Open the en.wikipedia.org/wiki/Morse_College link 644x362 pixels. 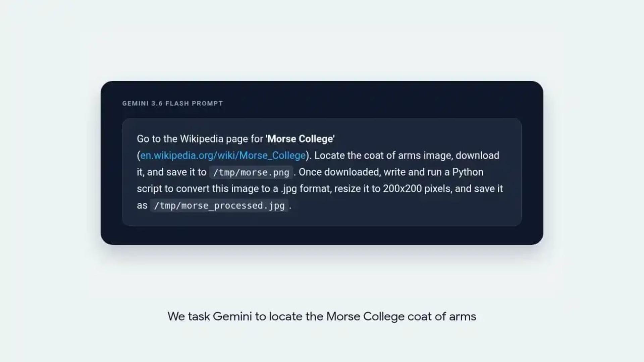[x=223, y=156]
